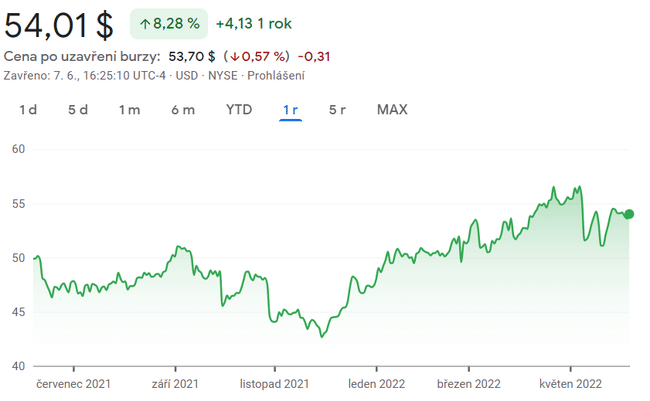Display the MAX time range
Image resolution: width=650 pixels, height=401 pixels.
tap(392, 110)
